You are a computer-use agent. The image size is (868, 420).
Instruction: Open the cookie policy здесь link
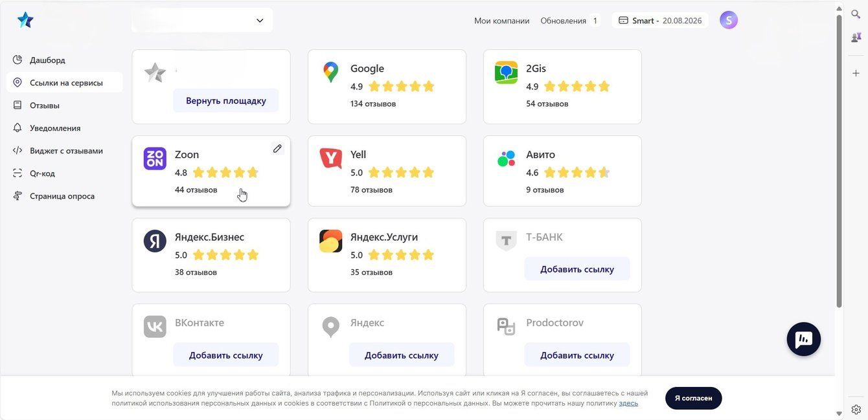628,403
